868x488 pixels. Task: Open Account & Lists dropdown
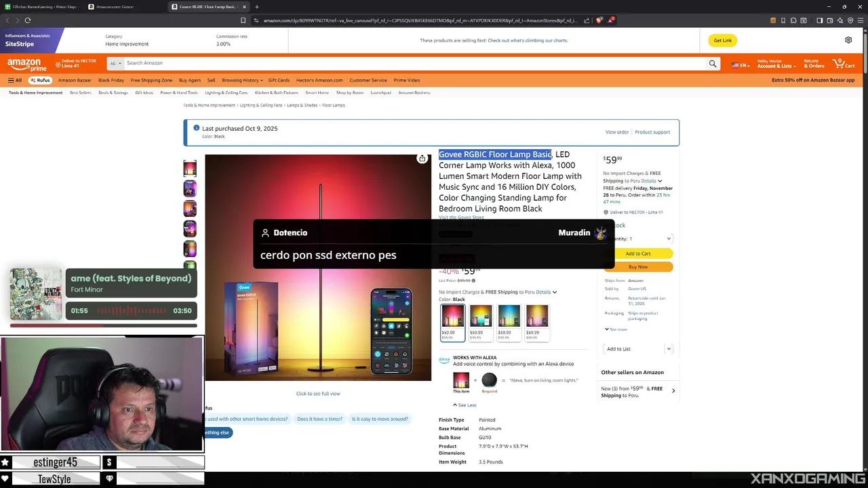(776, 64)
